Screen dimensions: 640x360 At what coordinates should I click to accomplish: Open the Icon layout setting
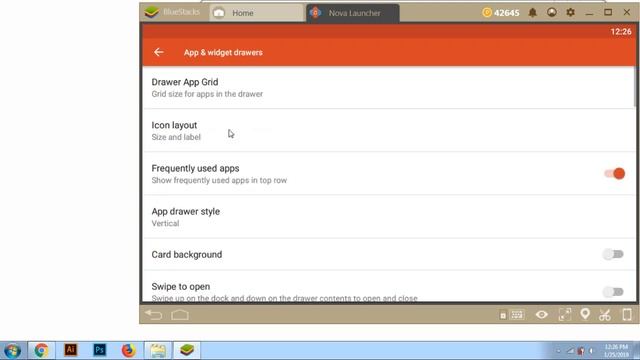pos(388,131)
